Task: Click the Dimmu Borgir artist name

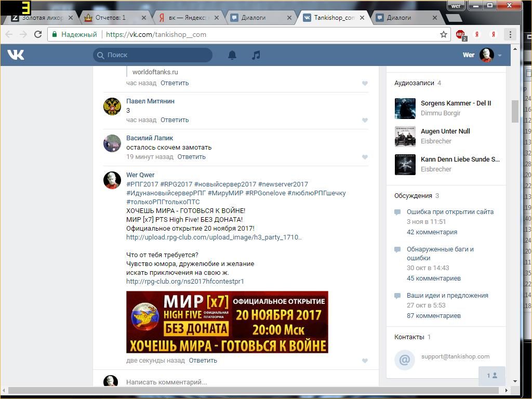Action: pos(441,113)
